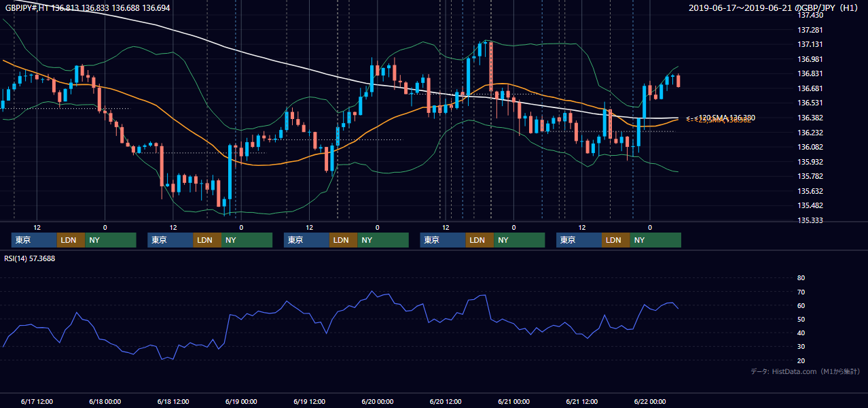The image size is (868, 408).
Task: Click the 東京 session block above 6/19 12:00
Action: pyautogui.click(x=306, y=240)
